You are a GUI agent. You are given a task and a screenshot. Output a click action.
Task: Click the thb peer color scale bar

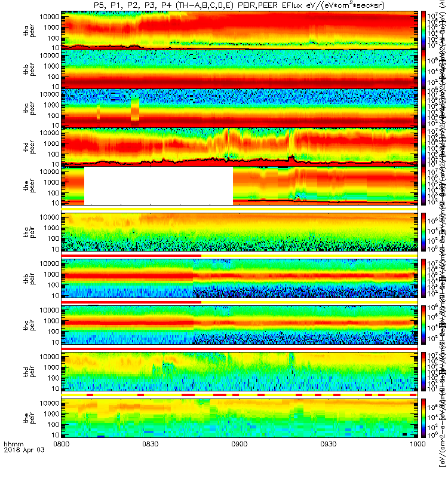click(424, 69)
